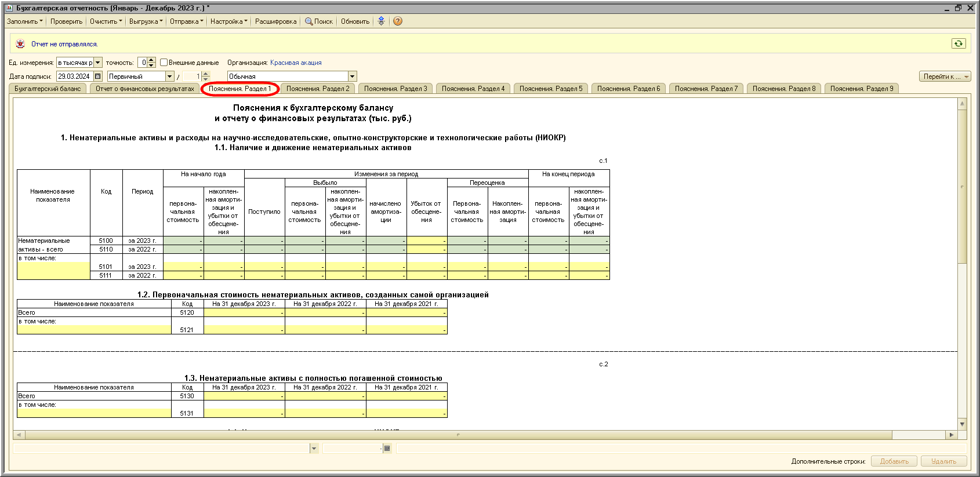Image resolution: width=980 pixels, height=477 pixels.
Task: Open the Очистить dropdown menu
Action: pos(106,21)
